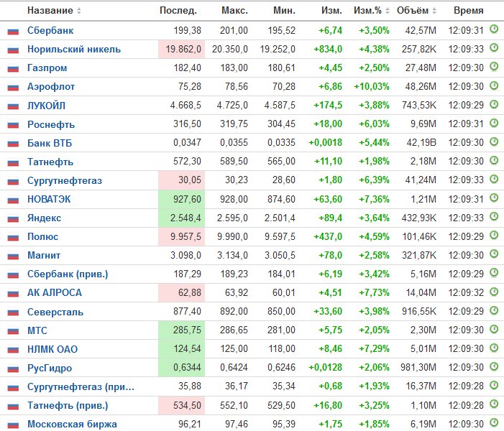This screenshot has width=504, height=431.
Task: Open the Сбербанк stock link
Action: (50, 30)
